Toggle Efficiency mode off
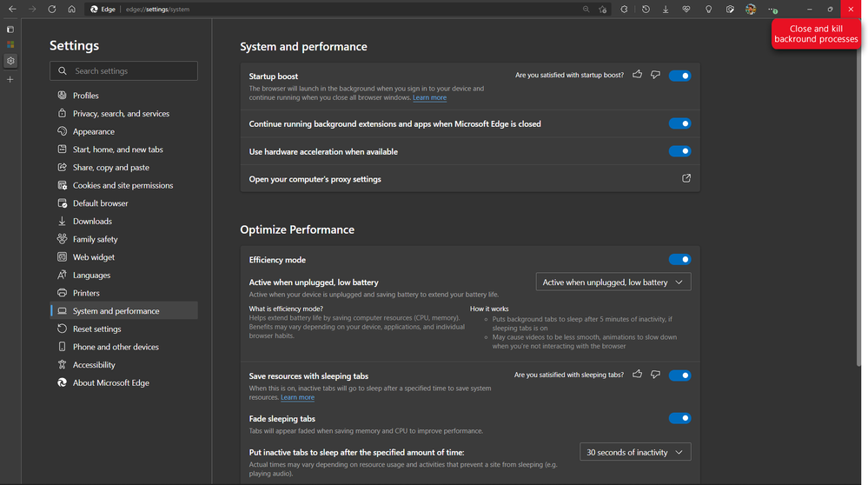868x485 pixels. pyautogui.click(x=679, y=259)
